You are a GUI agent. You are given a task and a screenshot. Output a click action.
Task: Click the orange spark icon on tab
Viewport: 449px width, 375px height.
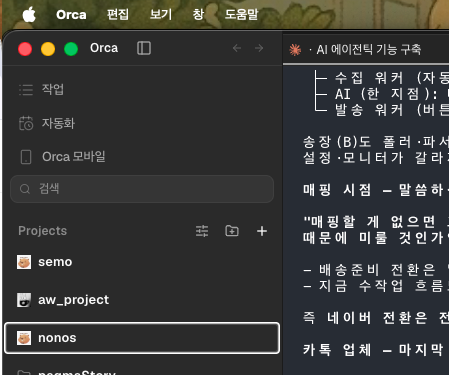click(295, 50)
